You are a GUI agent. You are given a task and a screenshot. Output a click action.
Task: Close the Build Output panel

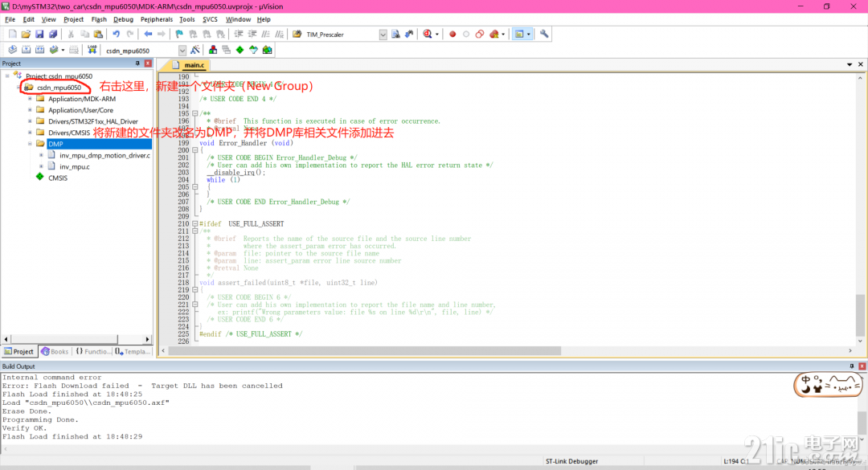[862, 366]
